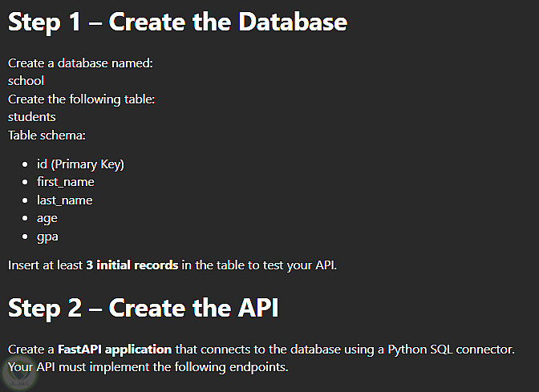Click the 'Create the following table:' line
Viewport: 539px width, 392px height.
click(81, 99)
